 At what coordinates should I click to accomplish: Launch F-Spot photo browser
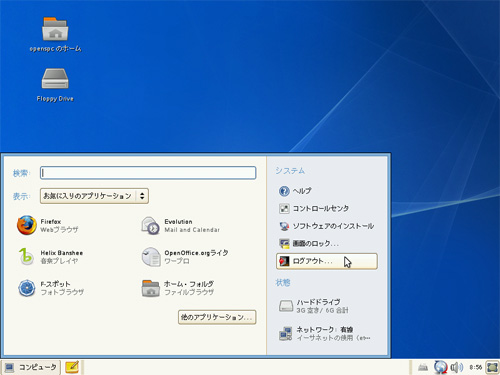[51, 288]
